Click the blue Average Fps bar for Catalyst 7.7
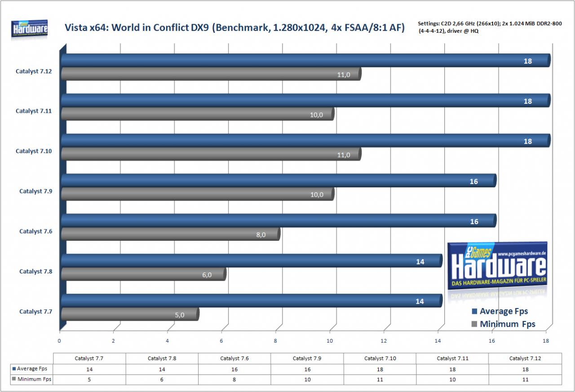575x392 pixels. coord(252,301)
